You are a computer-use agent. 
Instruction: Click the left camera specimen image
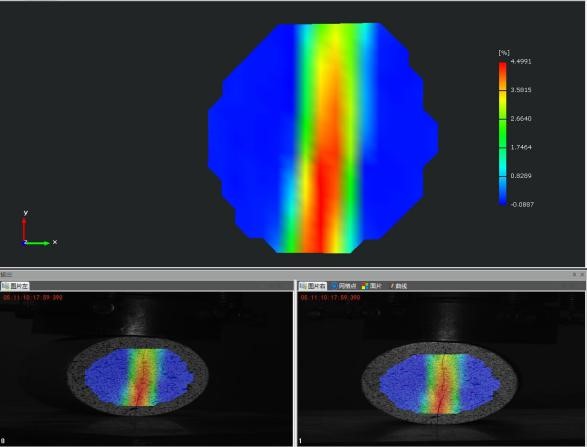(x=137, y=376)
